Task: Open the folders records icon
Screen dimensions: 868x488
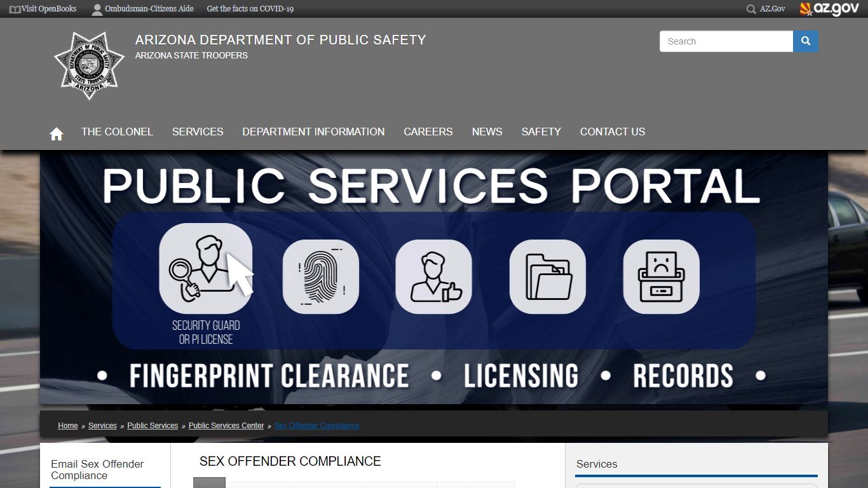Action: point(548,276)
